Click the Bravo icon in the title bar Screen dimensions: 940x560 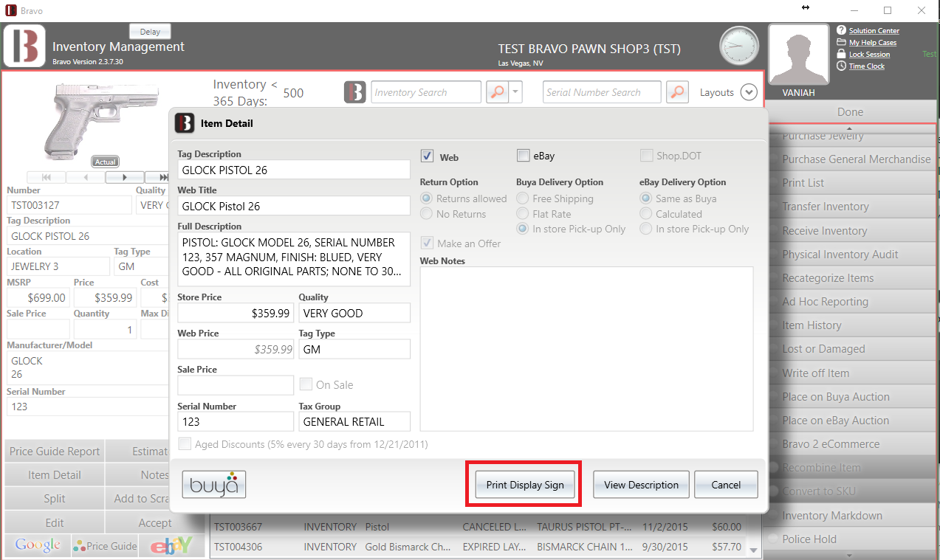[11, 10]
